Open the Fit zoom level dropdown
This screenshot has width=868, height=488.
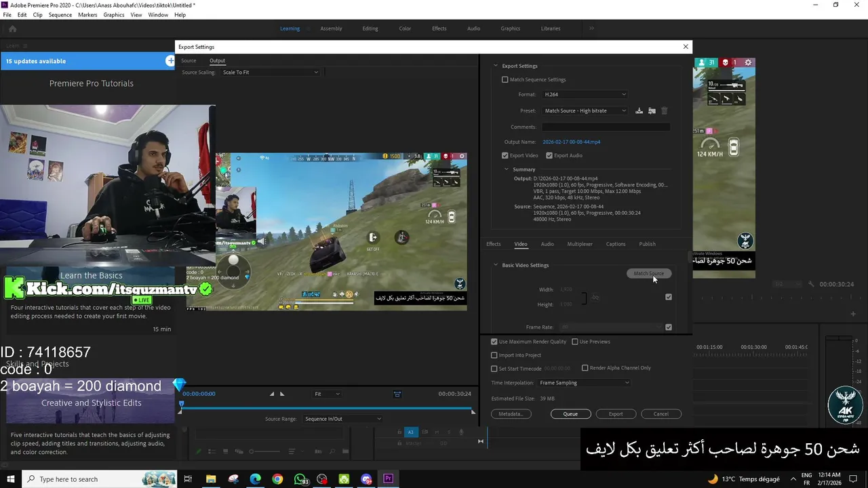click(327, 394)
